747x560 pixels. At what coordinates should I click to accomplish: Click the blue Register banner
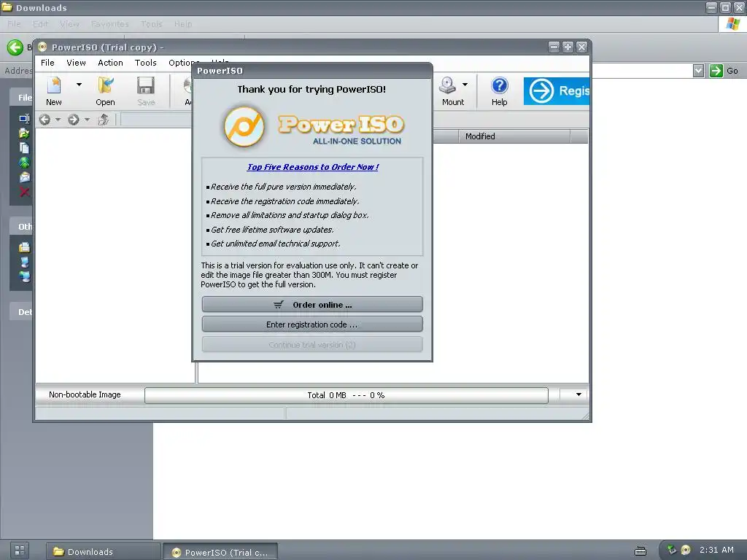click(x=556, y=91)
